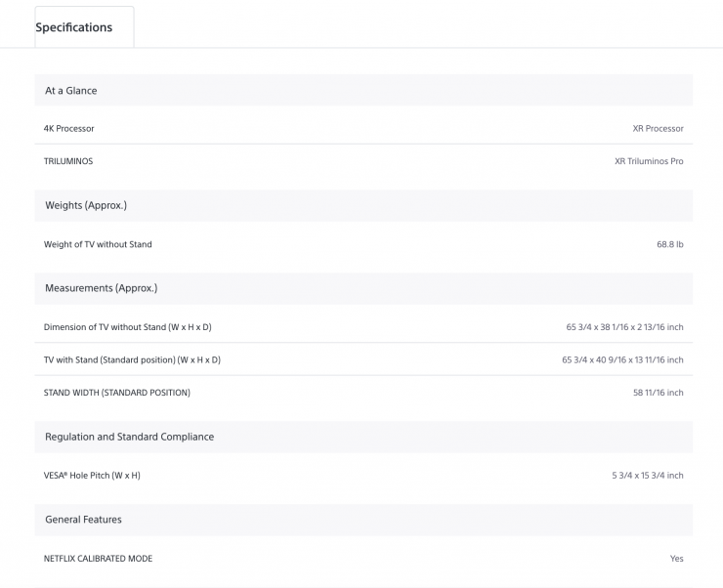Select the TRILUMINOS row label

(68, 161)
